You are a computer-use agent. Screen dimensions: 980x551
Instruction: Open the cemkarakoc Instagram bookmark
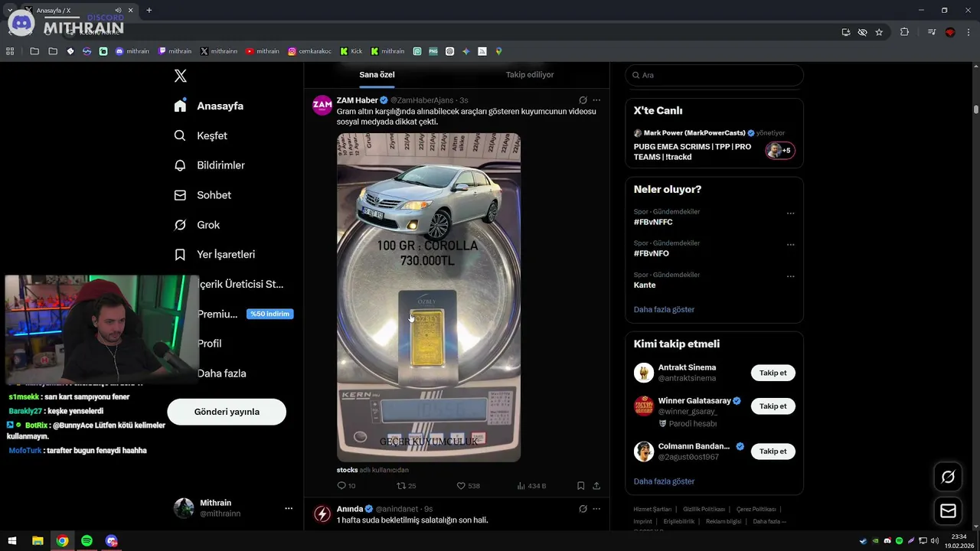pos(310,51)
